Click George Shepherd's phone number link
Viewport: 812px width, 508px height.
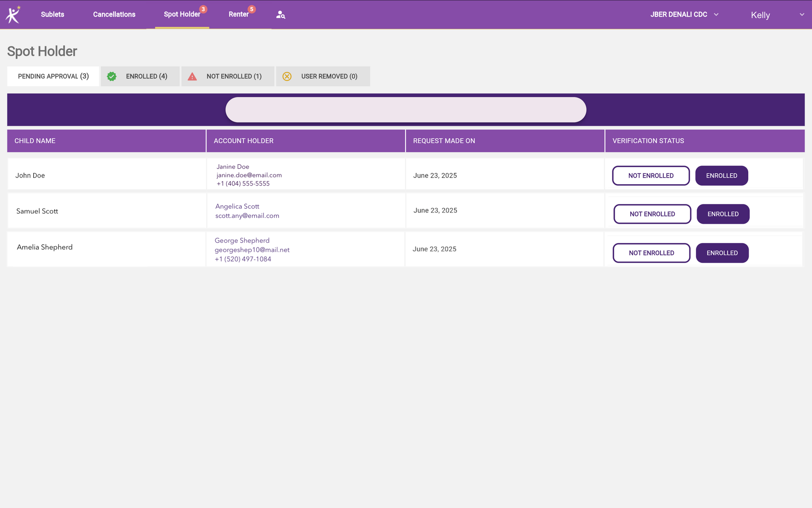click(x=243, y=259)
